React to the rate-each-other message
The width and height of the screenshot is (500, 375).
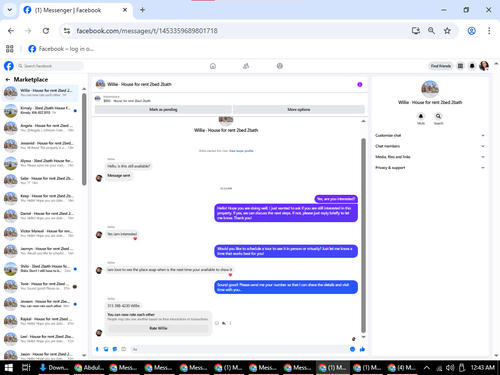click(217, 323)
